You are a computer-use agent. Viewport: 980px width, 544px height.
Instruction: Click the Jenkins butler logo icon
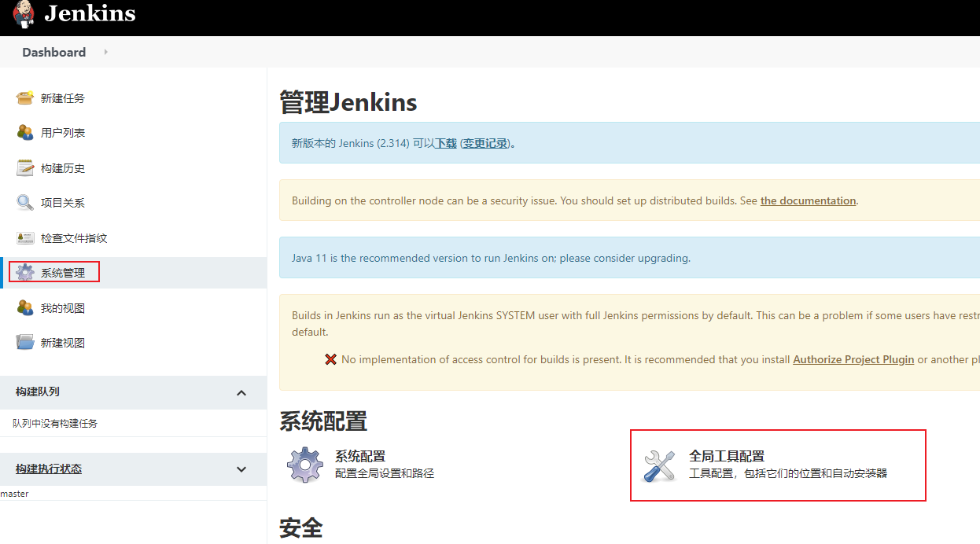pos(24,14)
